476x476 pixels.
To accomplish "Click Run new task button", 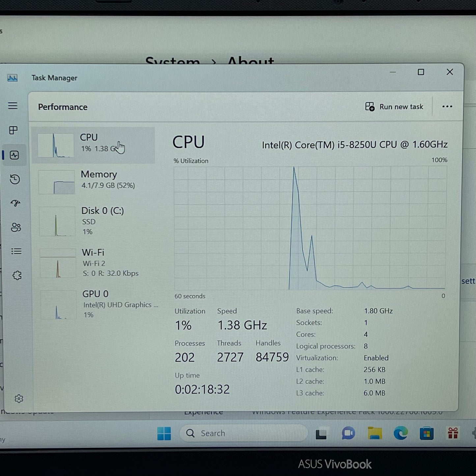I will [x=394, y=107].
